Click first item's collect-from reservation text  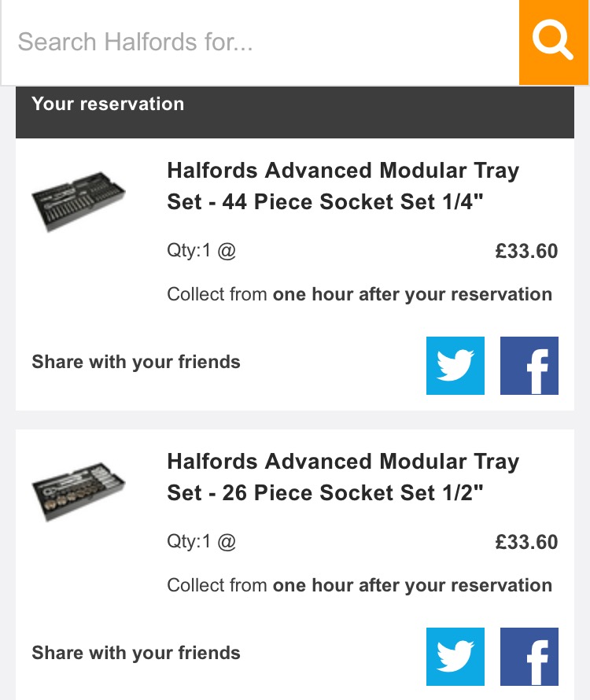[360, 295]
